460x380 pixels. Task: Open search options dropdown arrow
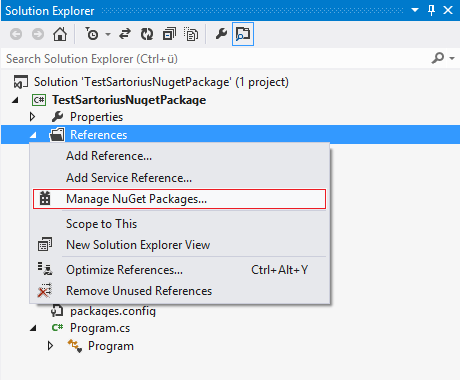(452, 58)
